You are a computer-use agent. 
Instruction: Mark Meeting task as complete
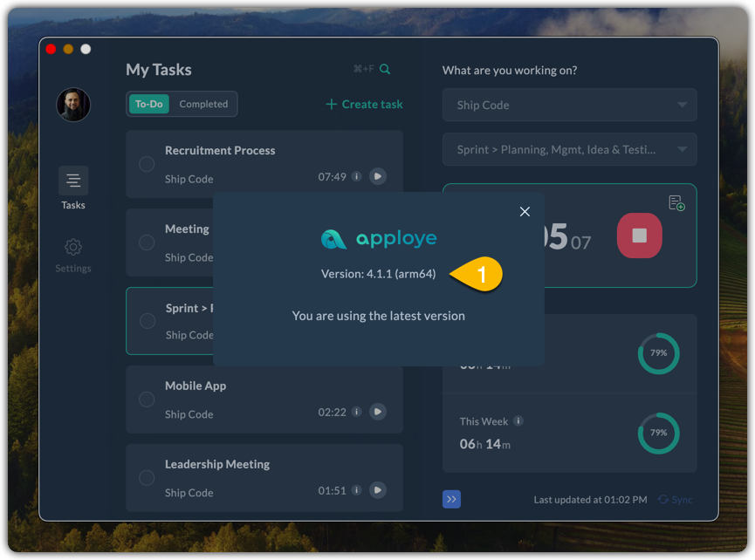[x=147, y=242]
